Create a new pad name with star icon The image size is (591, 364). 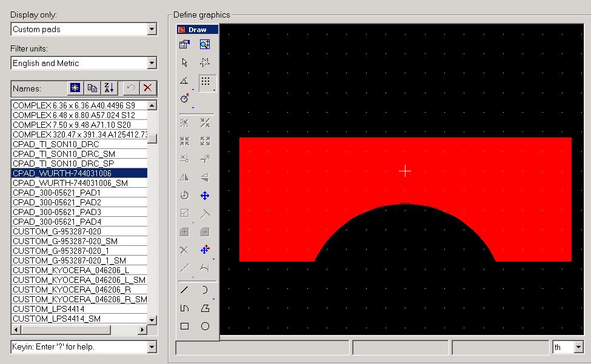click(75, 88)
